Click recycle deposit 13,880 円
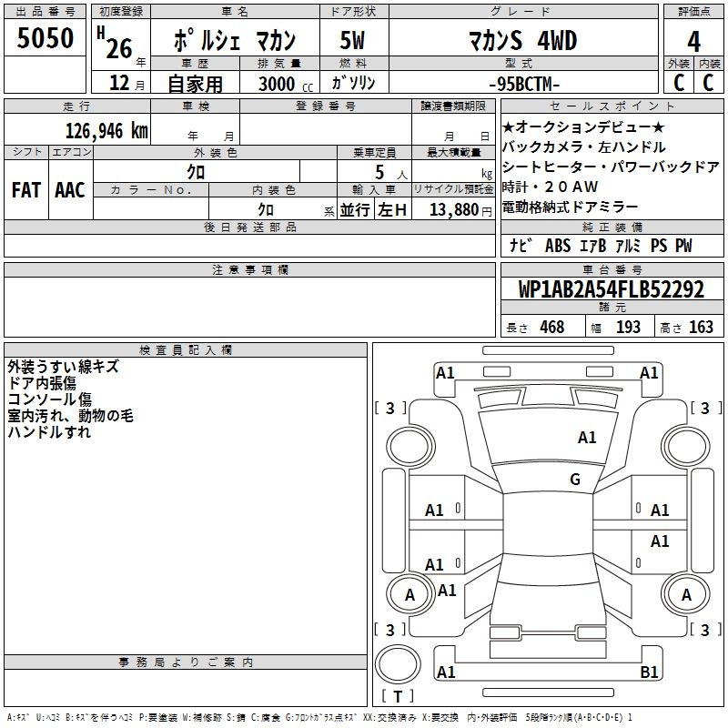 point(460,210)
